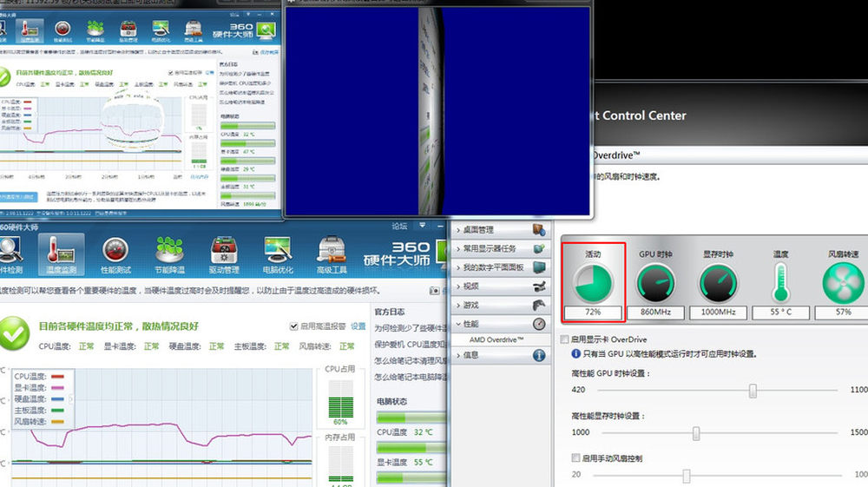Click the 常用显示器任务 row icon

(539, 248)
